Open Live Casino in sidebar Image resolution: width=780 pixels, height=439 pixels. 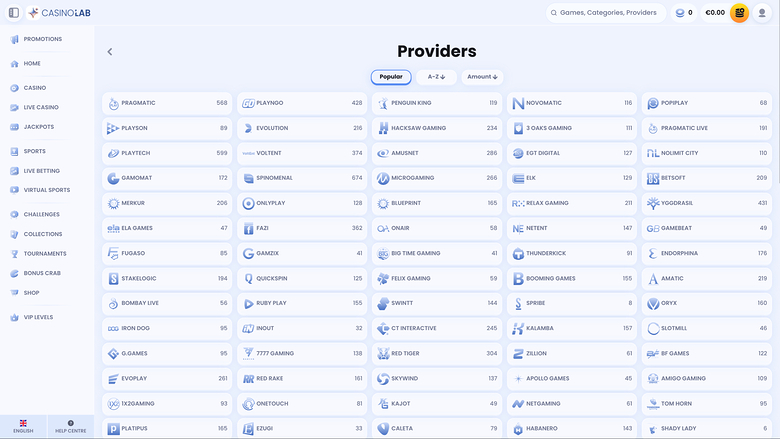pos(41,107)
